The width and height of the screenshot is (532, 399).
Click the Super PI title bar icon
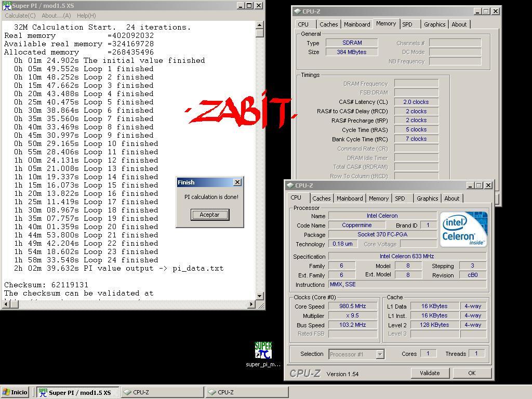pyautogui.click(x=7, y=5)
